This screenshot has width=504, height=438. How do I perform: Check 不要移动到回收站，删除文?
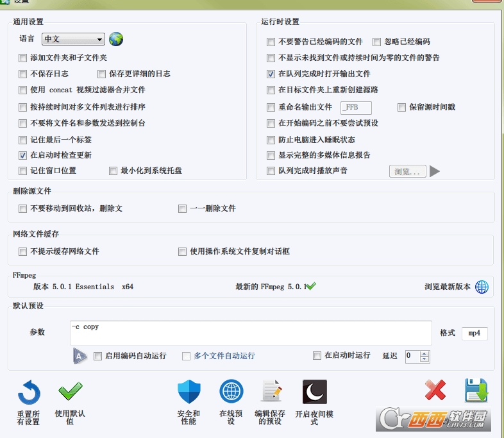[x=22, y=209]
